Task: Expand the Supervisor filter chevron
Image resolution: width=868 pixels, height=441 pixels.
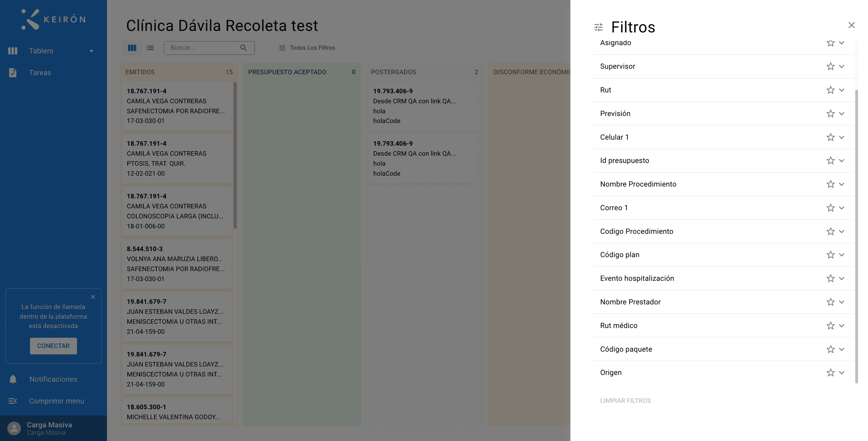Action: [x=841, y=67]
